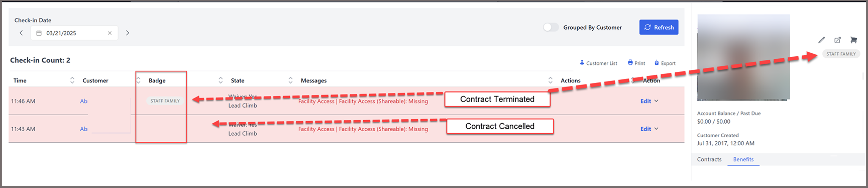This screenshot has height=188, width=868.
Task: Click the blurred customer photo
Action: pyautogui.click(x=743, y=57)
